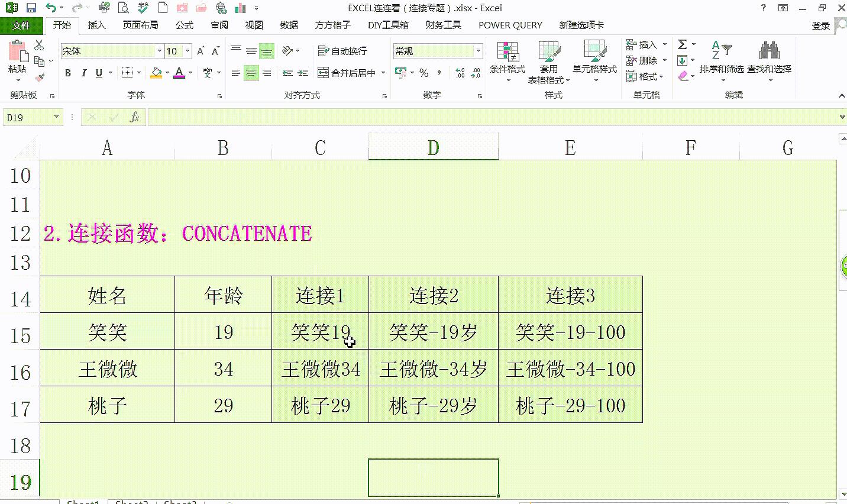
Task: Open the font size dropdown arrow
Action: coord(187,51)
